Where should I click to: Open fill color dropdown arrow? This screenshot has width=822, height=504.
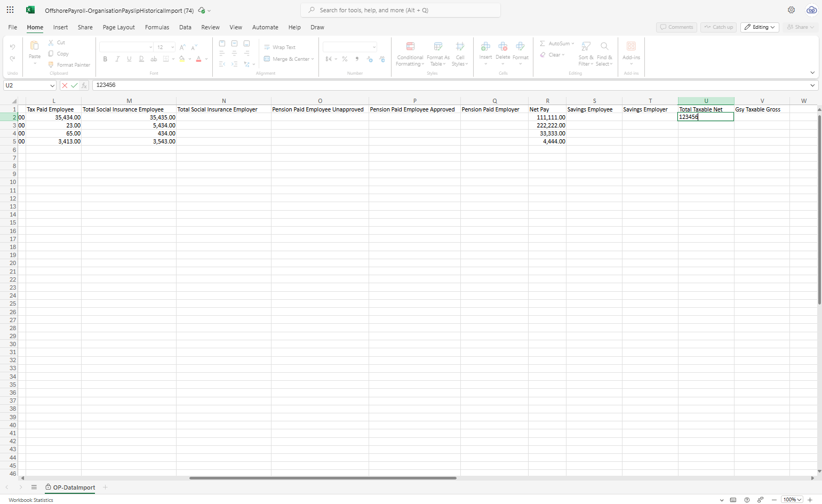click(x=190, y=59)
